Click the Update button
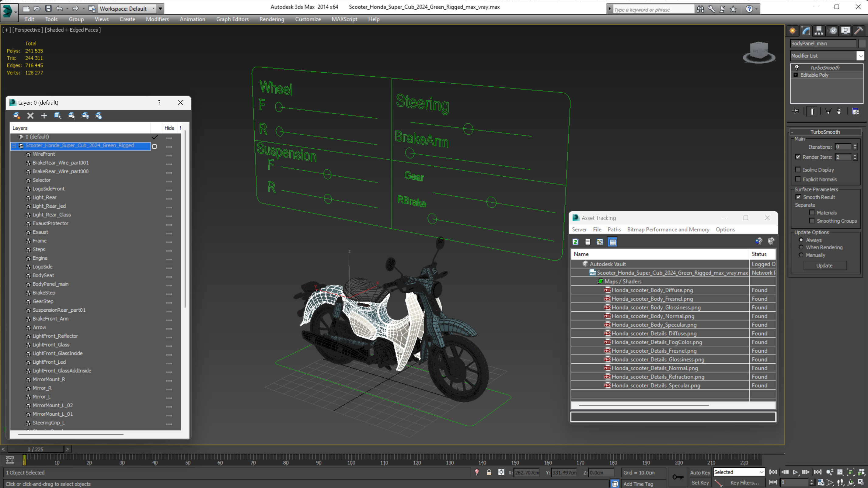868x488 pixels. [824, 265]
